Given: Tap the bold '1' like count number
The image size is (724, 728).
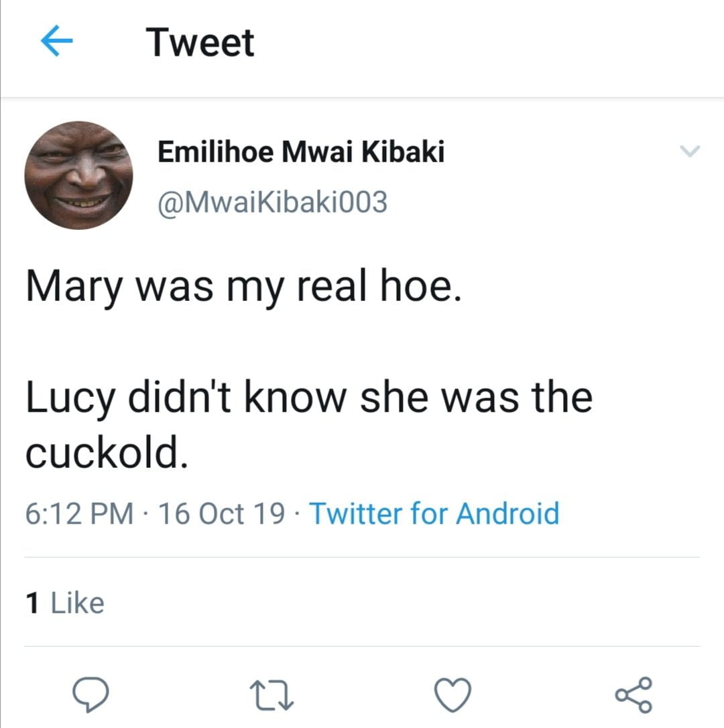Looking at the screenshot, I should coord(32,603).
